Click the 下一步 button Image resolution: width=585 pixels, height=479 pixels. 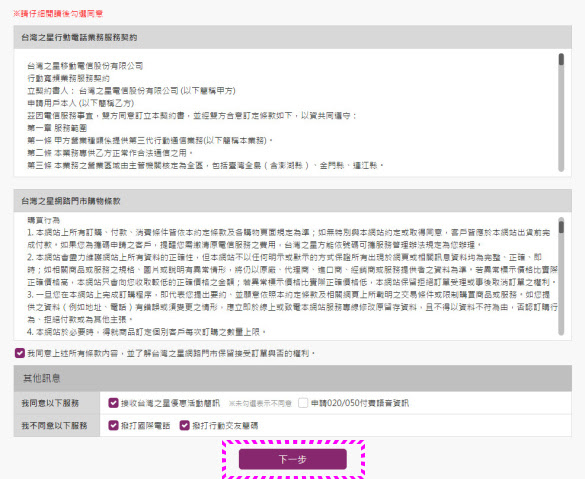pos(292,459)
